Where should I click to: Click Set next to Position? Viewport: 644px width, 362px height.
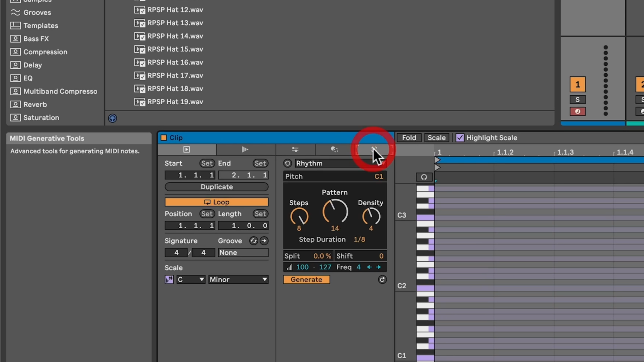207,214
